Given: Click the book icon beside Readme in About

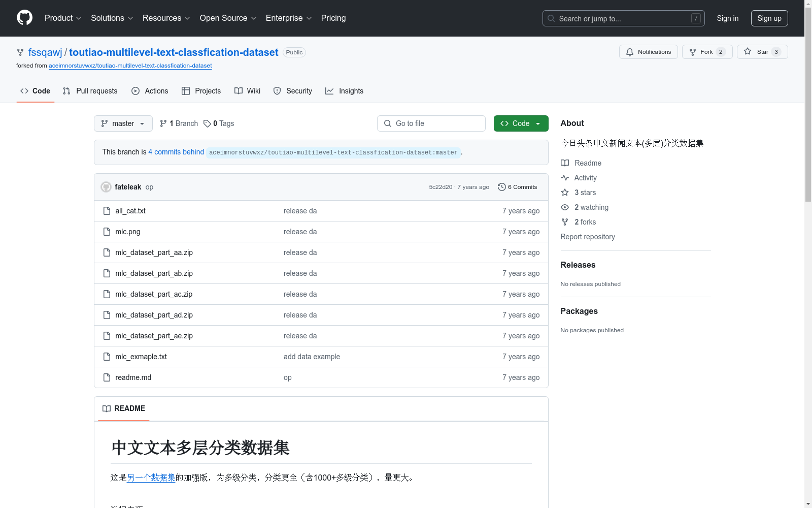Looking at the screenshot, I should pos(565,163).
